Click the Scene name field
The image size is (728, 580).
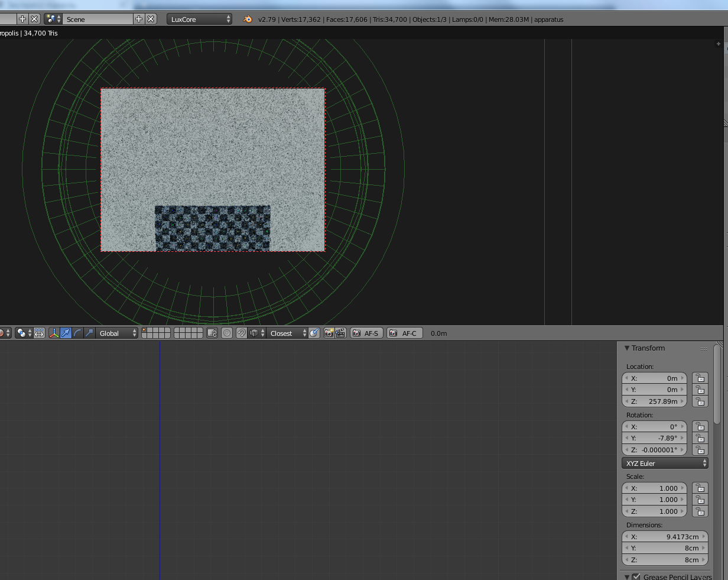tap(97, 20)
